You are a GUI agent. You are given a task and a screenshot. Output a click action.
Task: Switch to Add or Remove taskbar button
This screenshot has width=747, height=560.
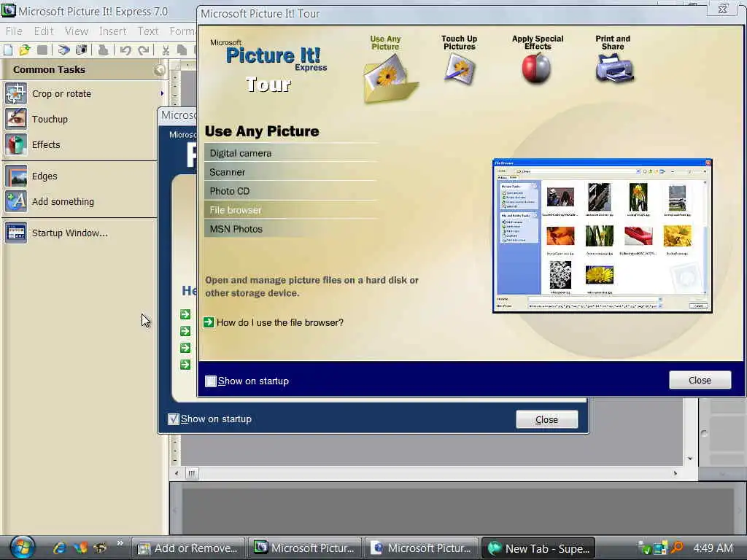pyautogui.click(x=188, y=548)
